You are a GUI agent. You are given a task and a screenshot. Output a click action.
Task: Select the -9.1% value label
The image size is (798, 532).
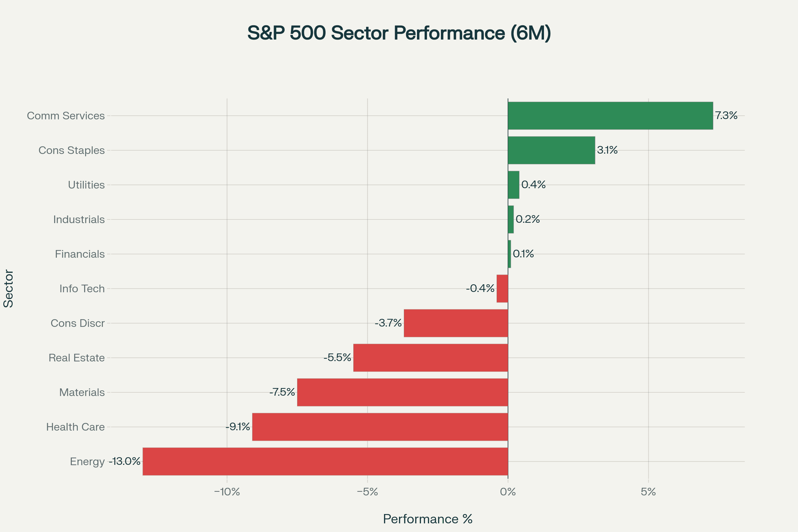click(x=238, y=427)
